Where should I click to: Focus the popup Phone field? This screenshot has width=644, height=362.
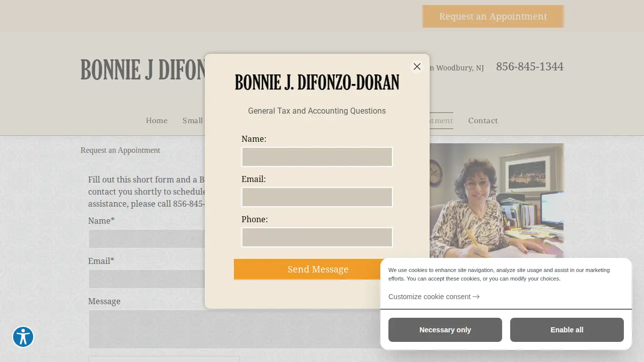[x=317, y=237]
